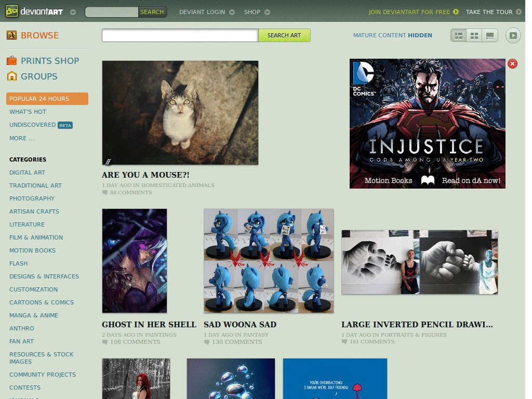The image size is (532, 399).
Task: Click the Search Art button
Action: 284,35
